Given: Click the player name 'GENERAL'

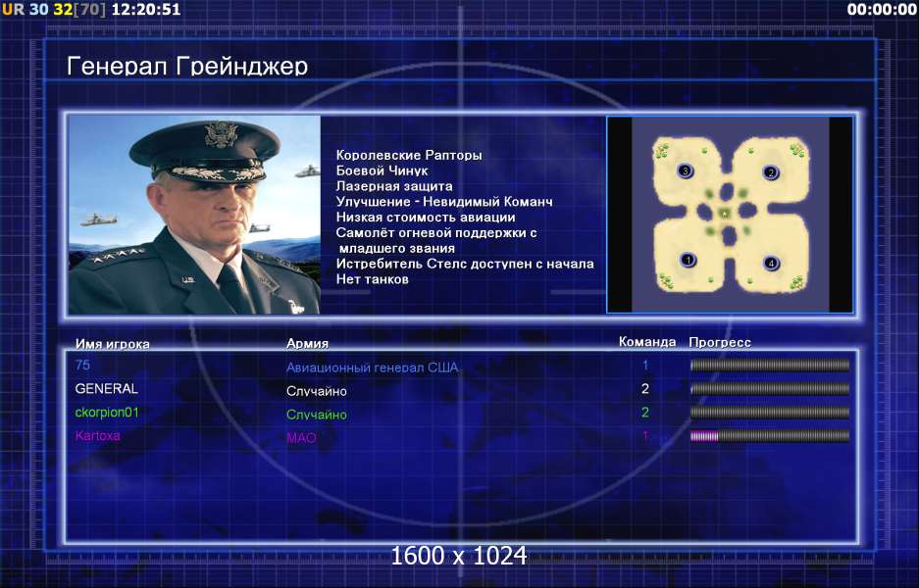Looking at the screenshot, I should 107,388.
